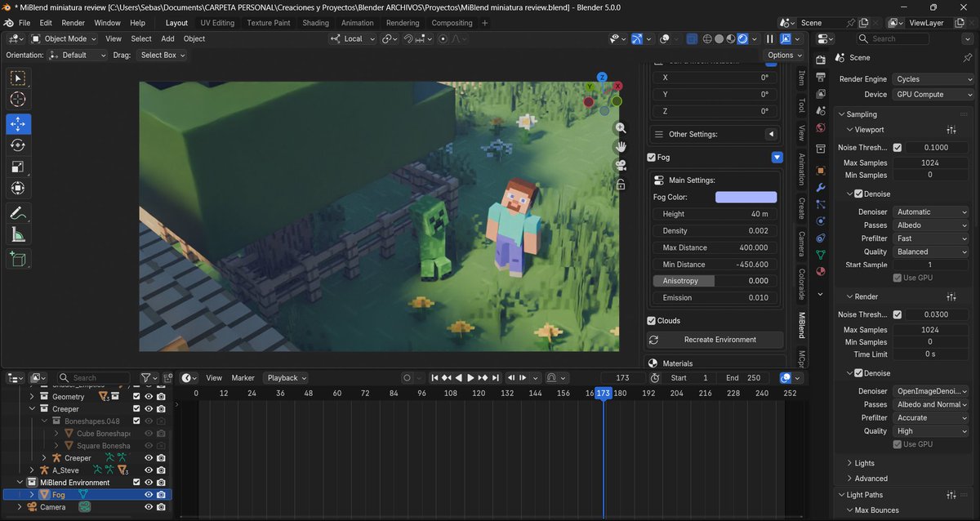Open timeline Playback popover
The width and height of the screenshot is (980, 521).
tap(287, 378)
